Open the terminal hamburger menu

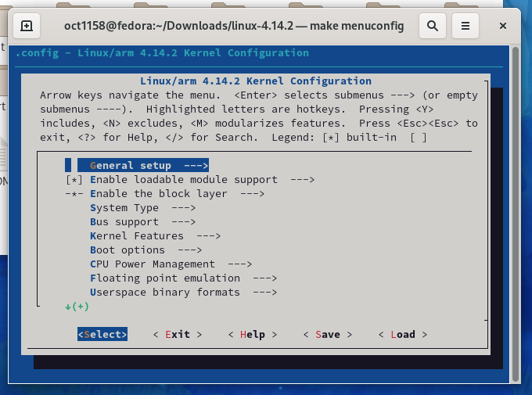465,26
